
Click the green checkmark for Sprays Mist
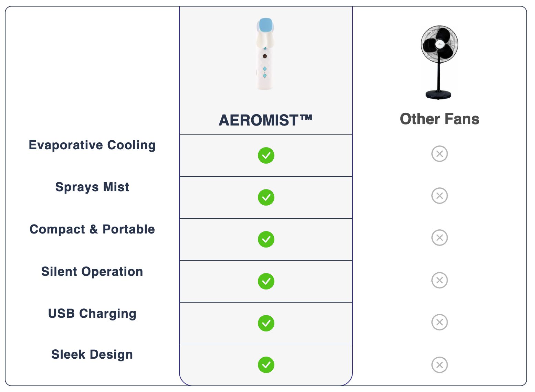click(266, 197)
